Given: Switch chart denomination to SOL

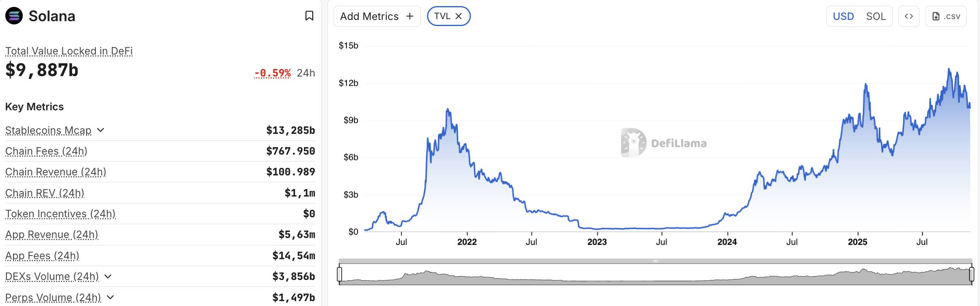Looking at the screenshot, I should coord(876,16).
